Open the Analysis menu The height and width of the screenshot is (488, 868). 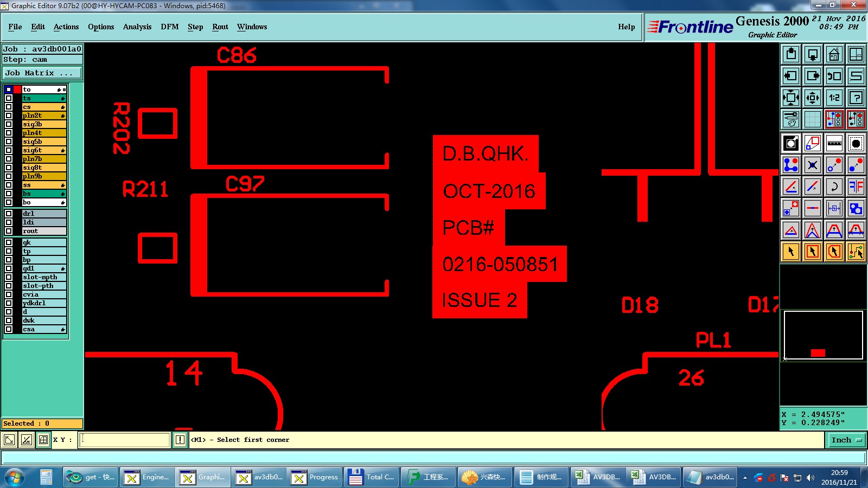pos(137,27)
